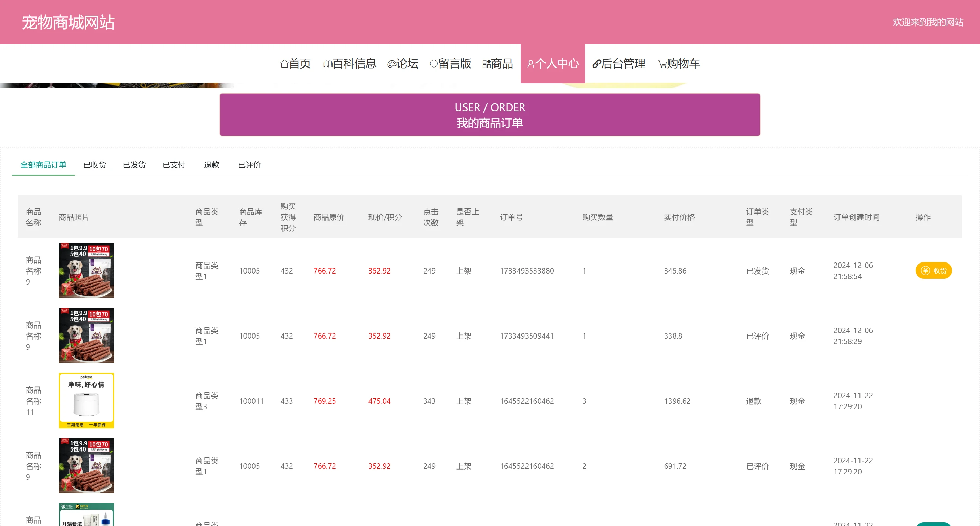The height and width of the screenshot is (526, 980).
Task: Switch to the 已收货 tab
Action: 95,165
